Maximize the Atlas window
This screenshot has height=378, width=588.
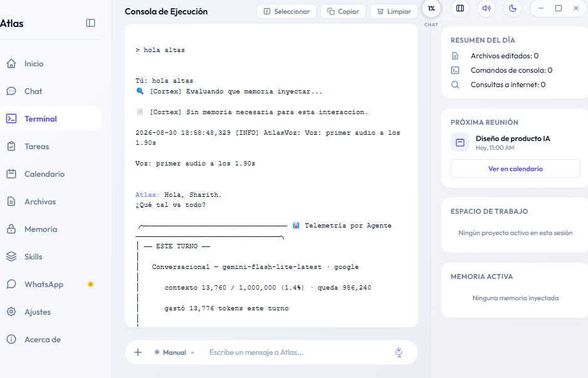pyautogui.click(x=559, y=8)
